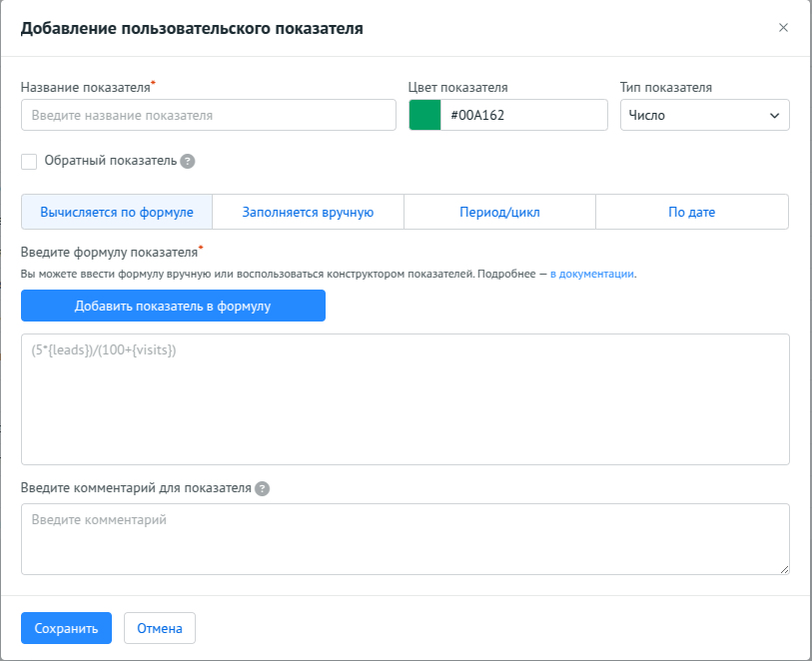Select the Вычисляется по формуле tab
The width and height of the screenshot is (812, 661).
point(117,212)
